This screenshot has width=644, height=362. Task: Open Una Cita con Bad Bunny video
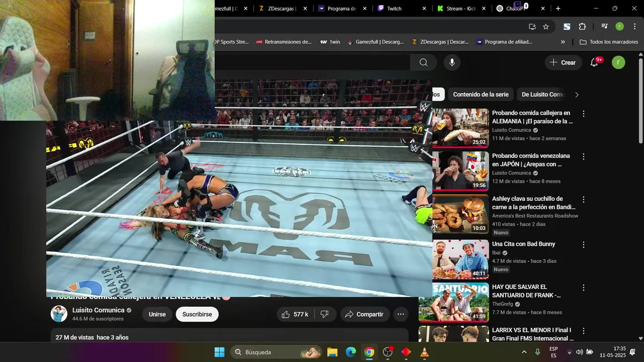(523, 244)
